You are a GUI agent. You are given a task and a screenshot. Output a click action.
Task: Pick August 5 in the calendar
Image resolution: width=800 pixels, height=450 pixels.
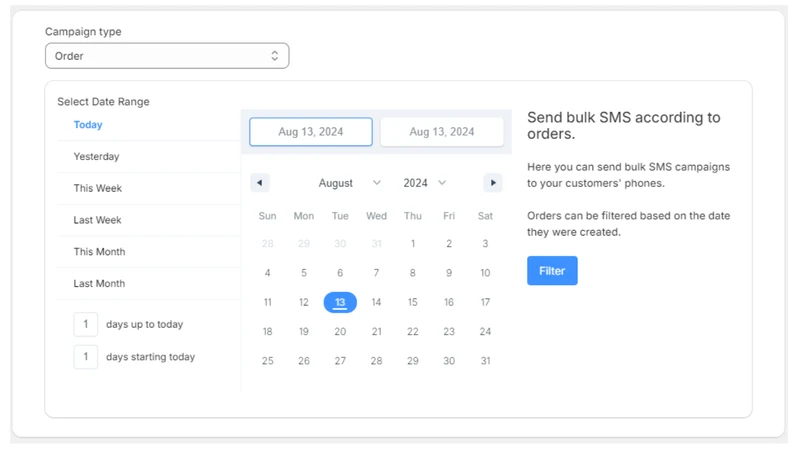[304, 273]
